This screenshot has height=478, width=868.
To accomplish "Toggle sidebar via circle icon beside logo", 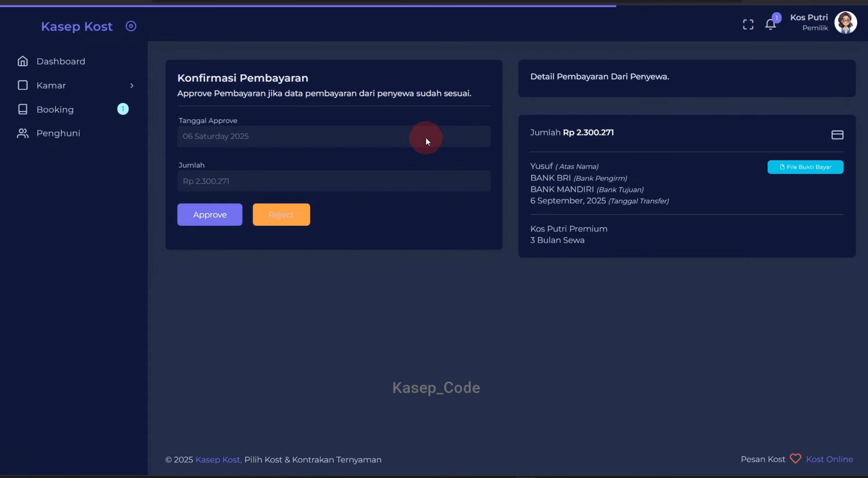I will 131,26.
